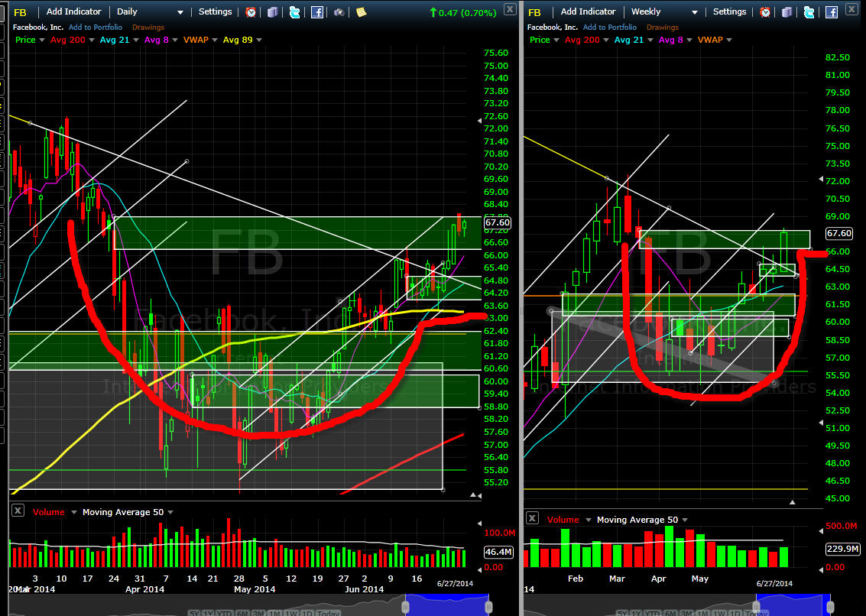Click the 67.60 price label in Daily chart
The image size is (866, 616).
pyautogui.click(x=497, y=222)
